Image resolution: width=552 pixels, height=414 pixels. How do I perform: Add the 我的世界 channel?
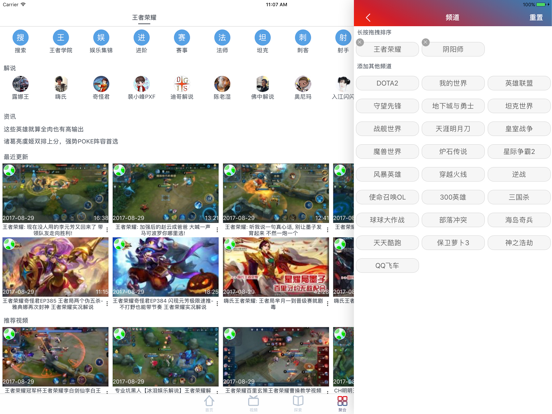click(x=453, y=83)
